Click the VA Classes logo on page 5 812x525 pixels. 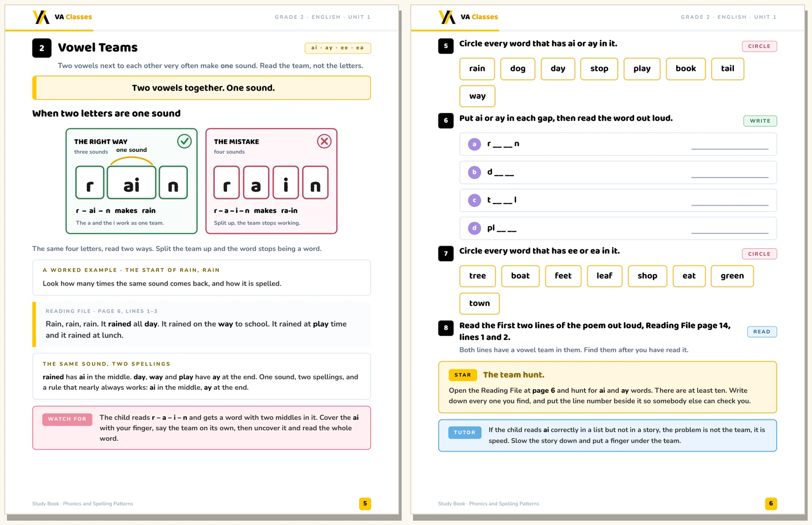tap(62, 17)
